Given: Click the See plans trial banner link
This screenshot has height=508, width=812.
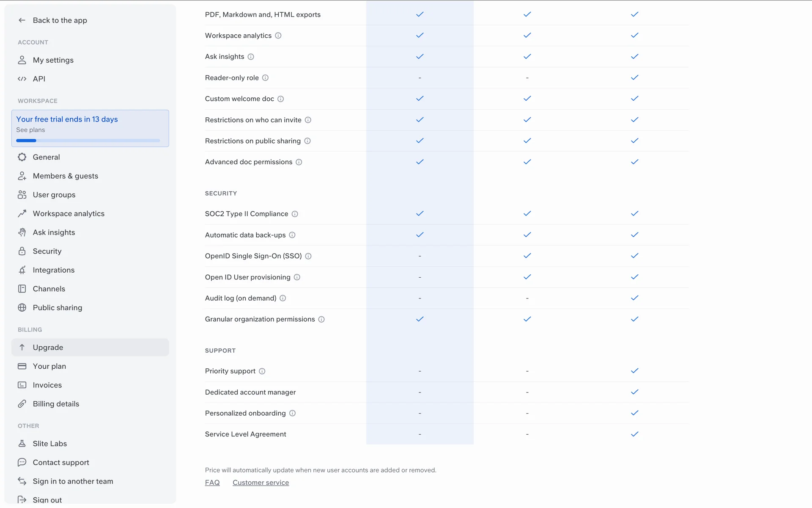Looking at the screenshot, I should click(x=30, y=130).
